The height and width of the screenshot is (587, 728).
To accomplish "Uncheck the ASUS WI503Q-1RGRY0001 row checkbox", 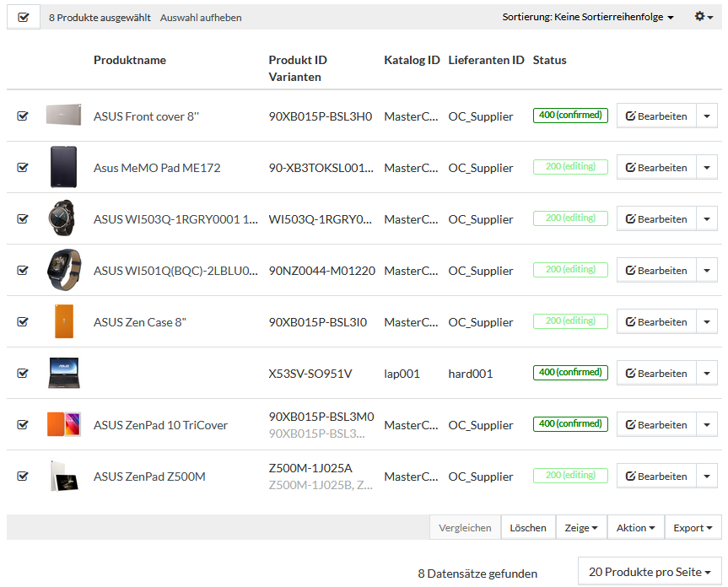I will [22, 219].
